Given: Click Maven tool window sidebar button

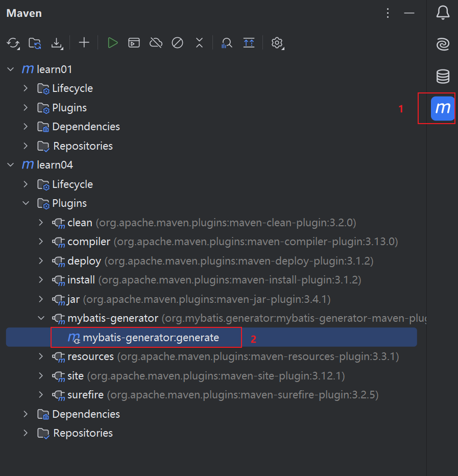Looking at the screenshot, I should coord(443,108).
